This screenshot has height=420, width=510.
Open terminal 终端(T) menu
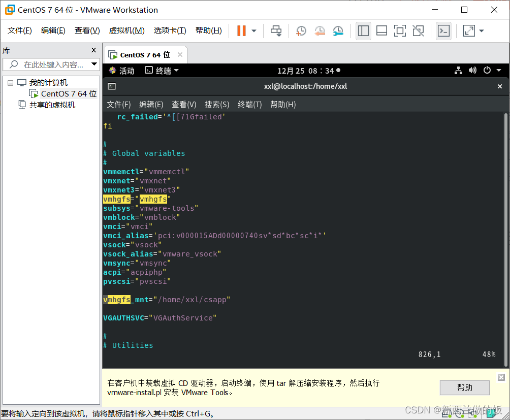(x=250, y=104)
